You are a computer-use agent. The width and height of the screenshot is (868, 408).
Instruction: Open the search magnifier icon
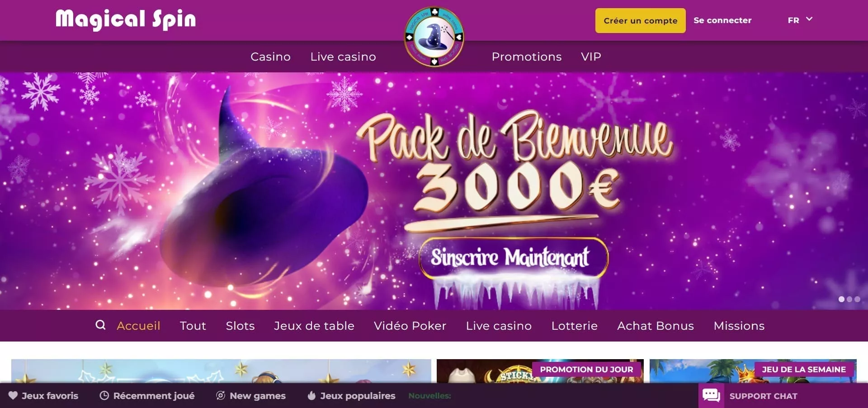tap(100, 325)
